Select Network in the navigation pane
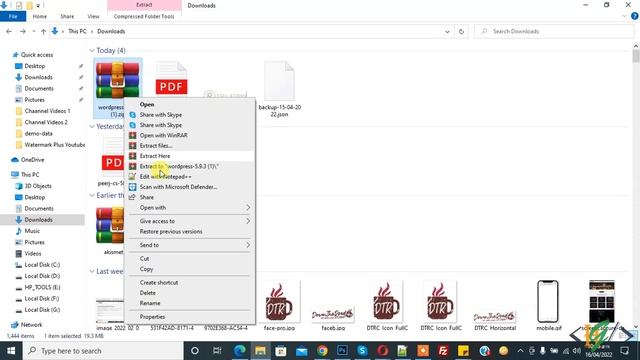Screen dimensions: 640x360 tap(31, 324)
